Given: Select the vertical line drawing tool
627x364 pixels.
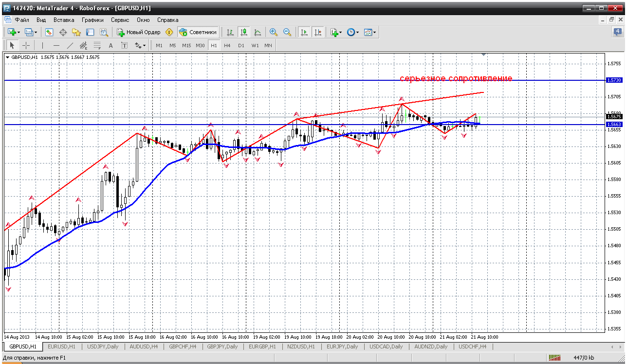Looking at the screenshot, I should pyautogui.click(x=42, y=45).
